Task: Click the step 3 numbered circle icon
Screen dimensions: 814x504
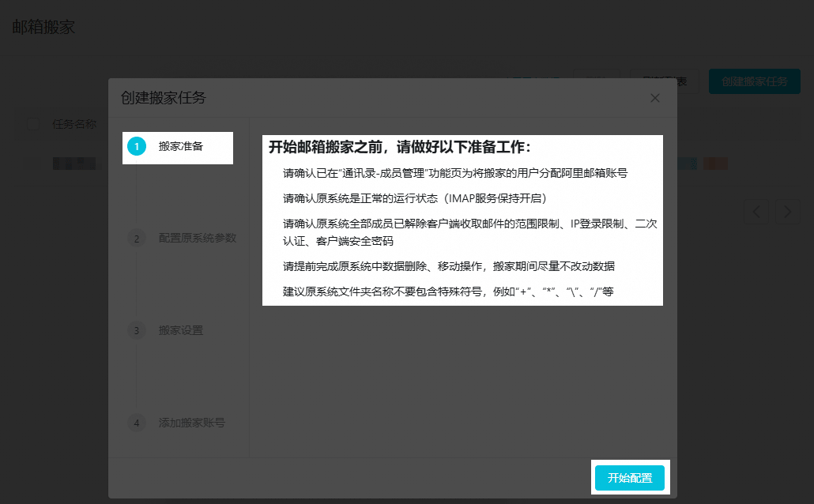Action: pos(136,331)
